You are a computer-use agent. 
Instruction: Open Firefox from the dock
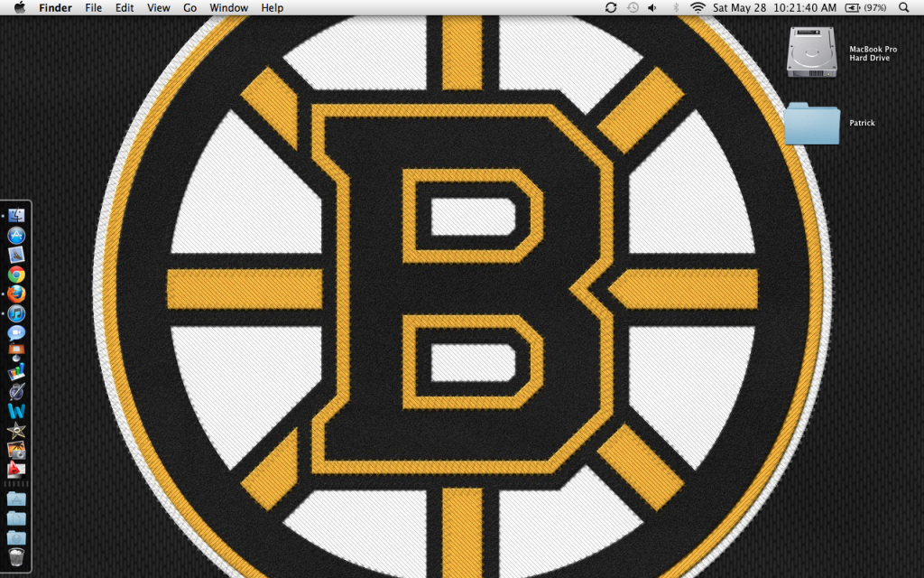coord(16,294)
